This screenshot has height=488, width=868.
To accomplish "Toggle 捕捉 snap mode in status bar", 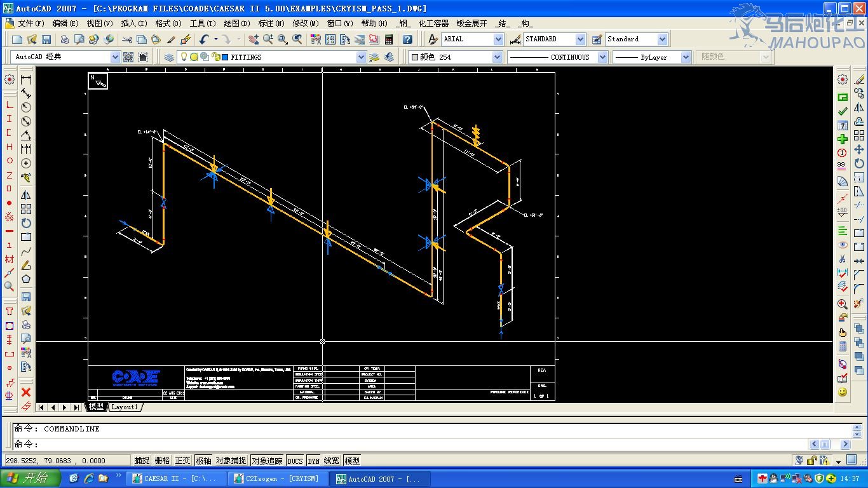I will pos(142,461).
